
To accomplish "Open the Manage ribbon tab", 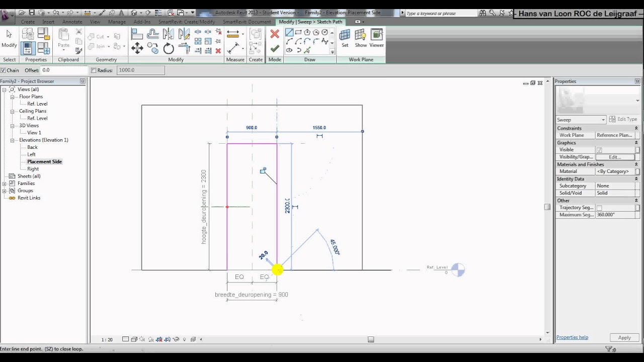I will pos(117,22).
